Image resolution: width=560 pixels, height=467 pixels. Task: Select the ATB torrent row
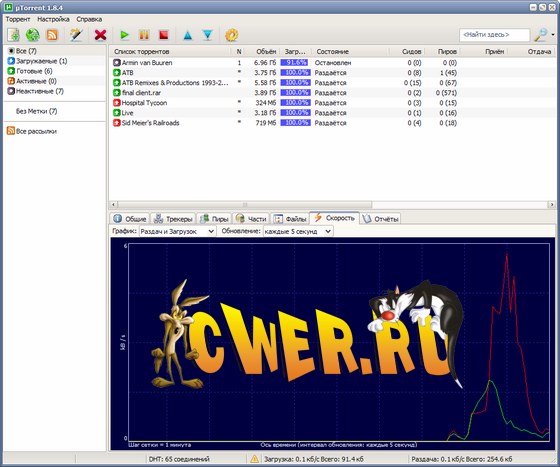point(332,73)
